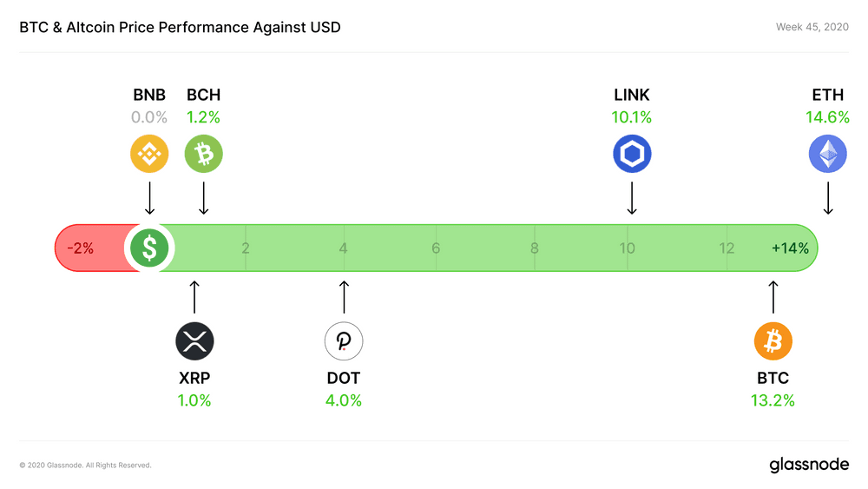Click the red -2% bar segment
The height and width of the screenshot is (489, 868).
pos(91,248)
